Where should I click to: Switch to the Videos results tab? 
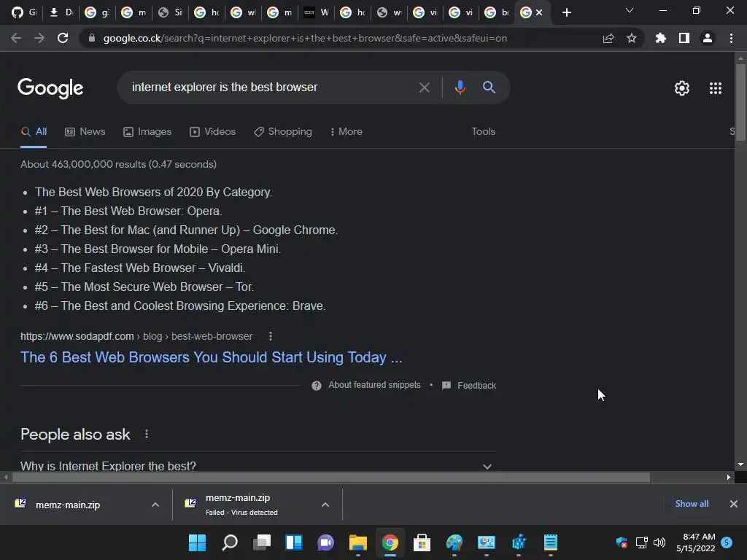(212, 132)
